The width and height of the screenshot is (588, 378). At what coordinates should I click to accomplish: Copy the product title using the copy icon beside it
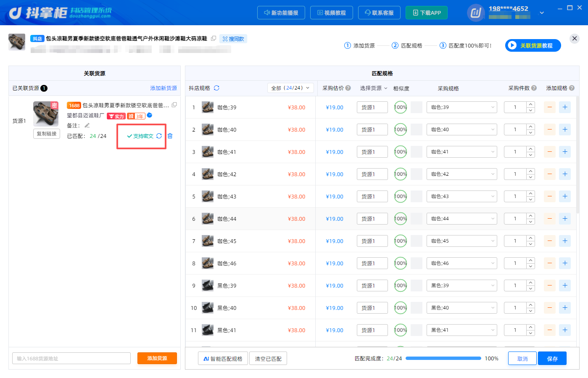(x=214, y=38)
